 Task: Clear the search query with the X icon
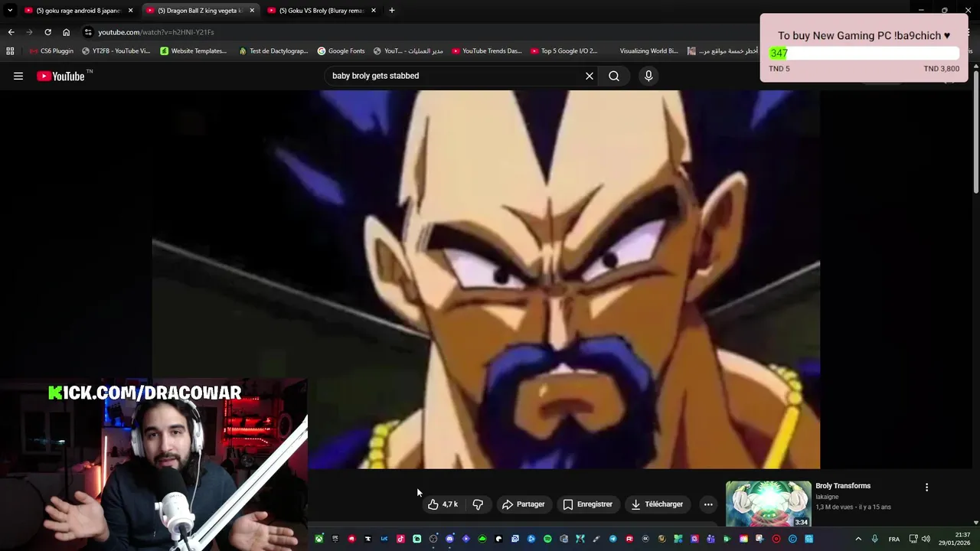(x=590, y=76)
